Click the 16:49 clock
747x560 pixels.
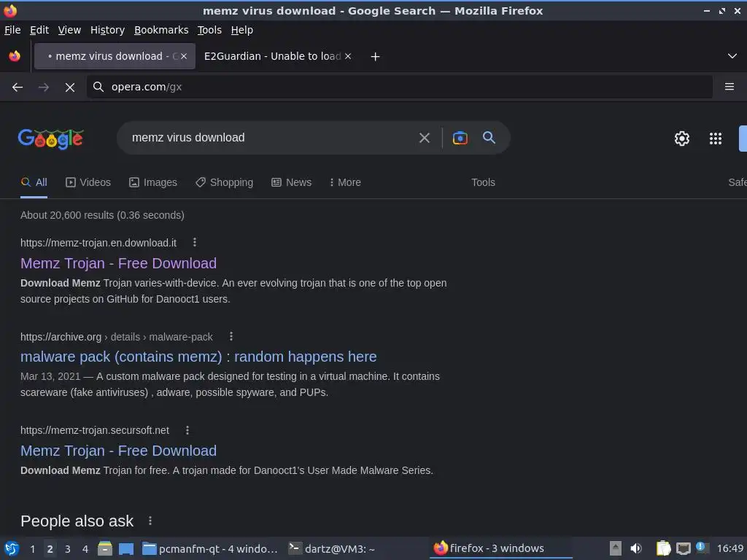click(729, 548)
